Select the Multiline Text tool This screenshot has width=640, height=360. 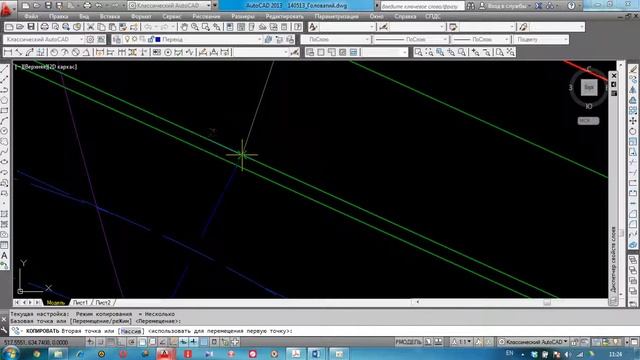tap(4, 256)
